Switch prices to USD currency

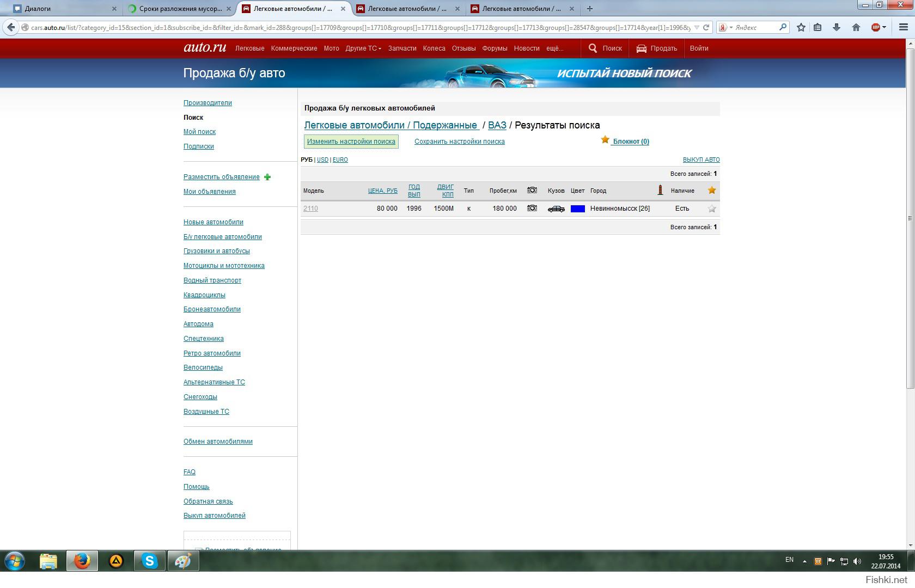tap(322, 160)
